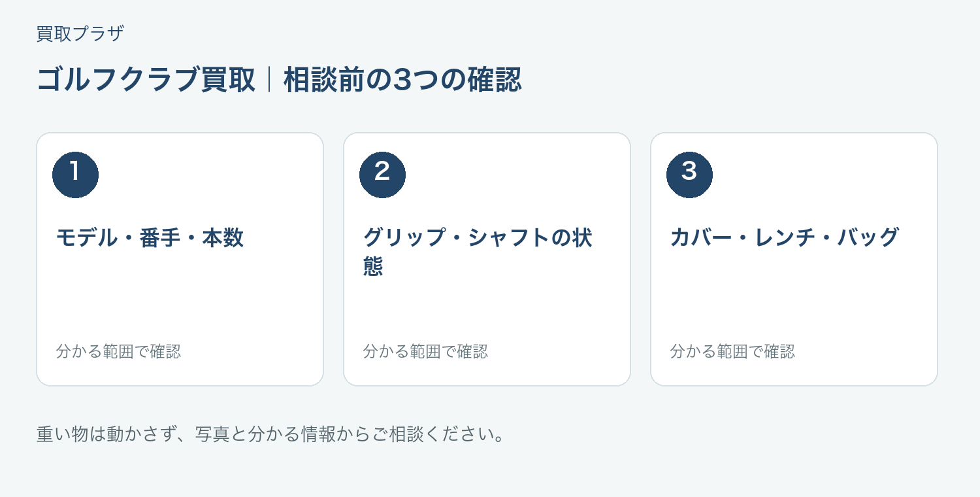Select the モデル・番手・本数 title text
The height and width of the screenshot is (497, 980).
pyautogui.click(x=150, y=238)
